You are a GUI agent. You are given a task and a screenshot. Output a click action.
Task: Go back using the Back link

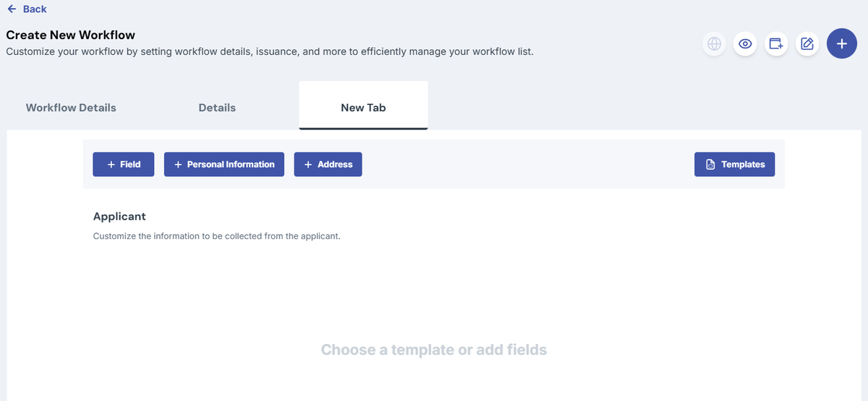tap(27, 9)
